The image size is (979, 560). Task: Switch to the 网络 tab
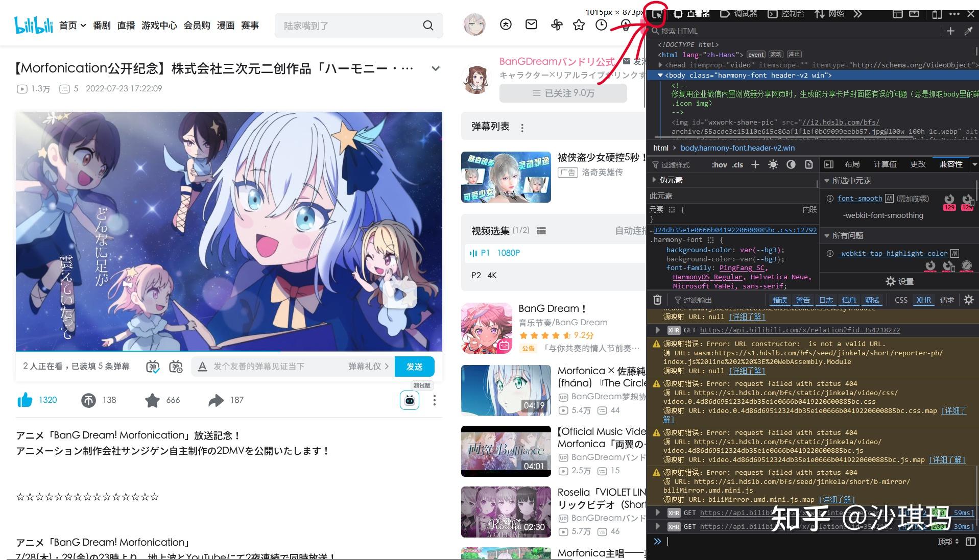(x=829, y=14)
